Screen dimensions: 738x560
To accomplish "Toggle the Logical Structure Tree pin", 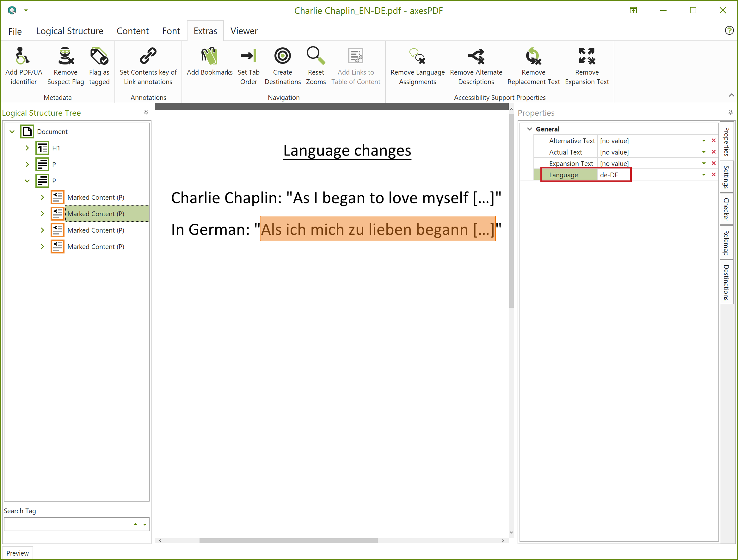I will [x=146, y=113].
